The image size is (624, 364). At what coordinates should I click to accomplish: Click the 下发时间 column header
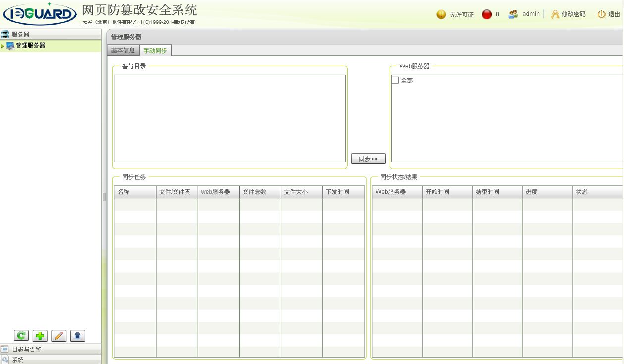(344, 192)
